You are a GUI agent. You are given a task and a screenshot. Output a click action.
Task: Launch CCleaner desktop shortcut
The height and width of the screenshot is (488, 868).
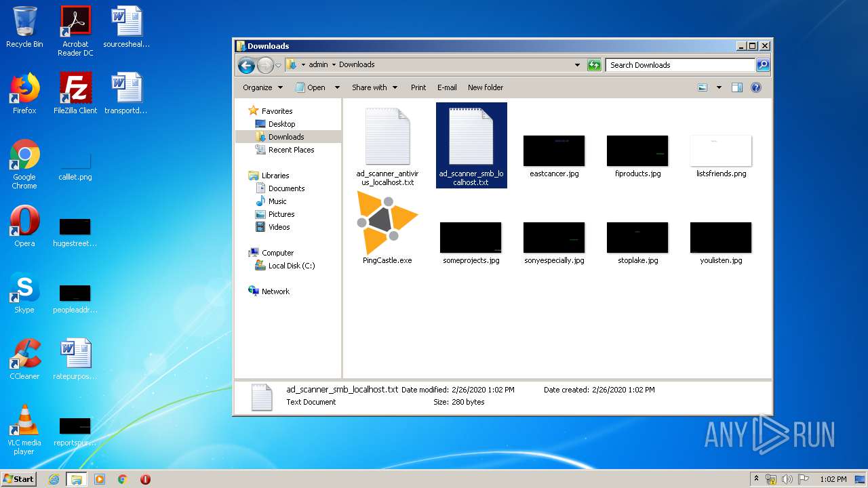coord(24,359)
